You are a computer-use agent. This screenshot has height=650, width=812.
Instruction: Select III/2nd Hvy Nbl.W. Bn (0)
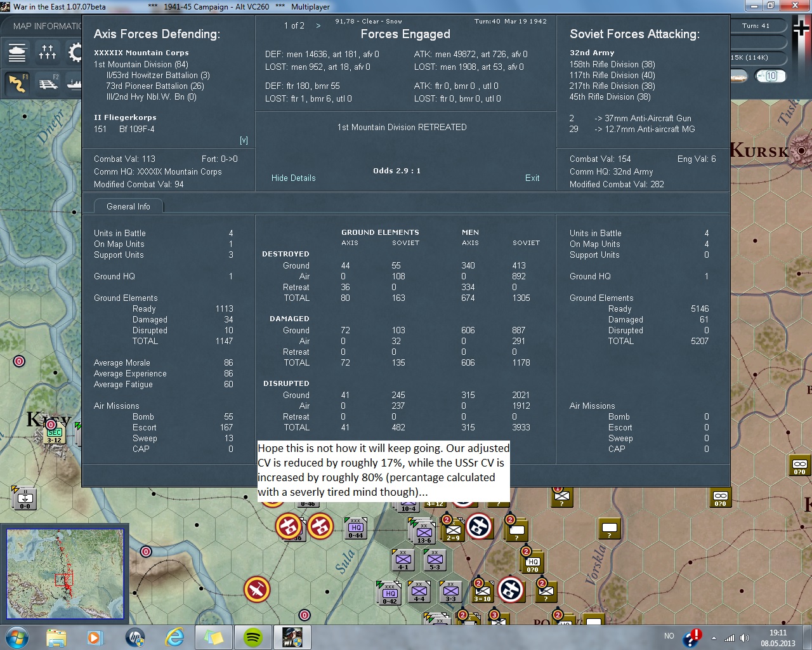(x=151, y=97)
